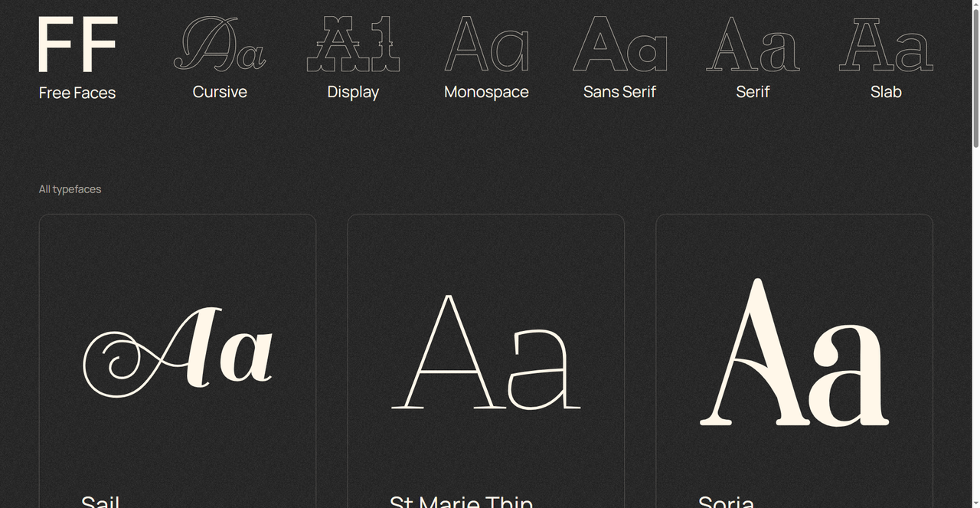The image size is (980, 508).
Task: Open the St Marie Thin preview image
Action: tap(485, 352)
